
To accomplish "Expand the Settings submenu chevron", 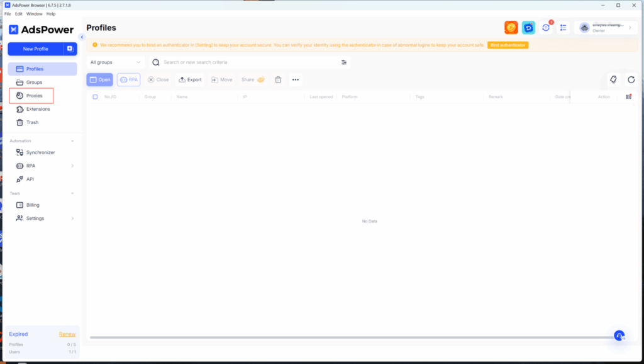I will click(x=72, y=219).
